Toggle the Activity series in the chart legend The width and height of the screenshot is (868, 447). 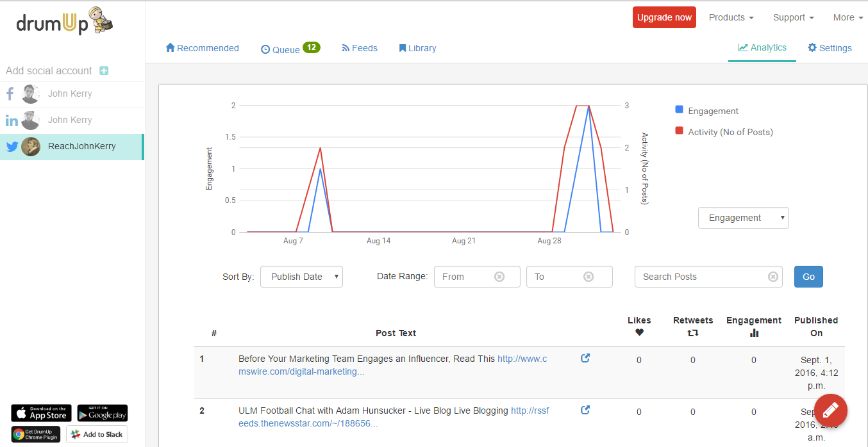point(723,132)
